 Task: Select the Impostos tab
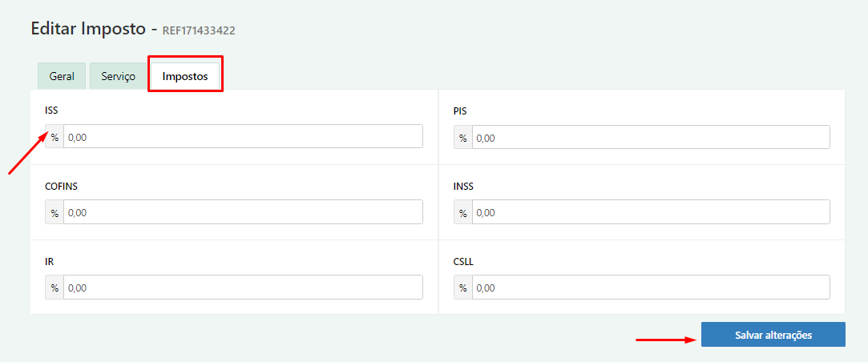pos(185,76)
